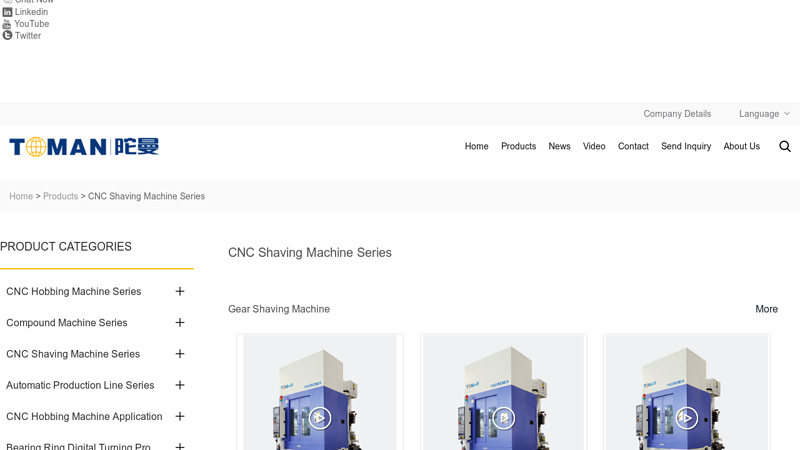800x450 pixels.
Task: Open Send Inquiry page
Action: 686,146
